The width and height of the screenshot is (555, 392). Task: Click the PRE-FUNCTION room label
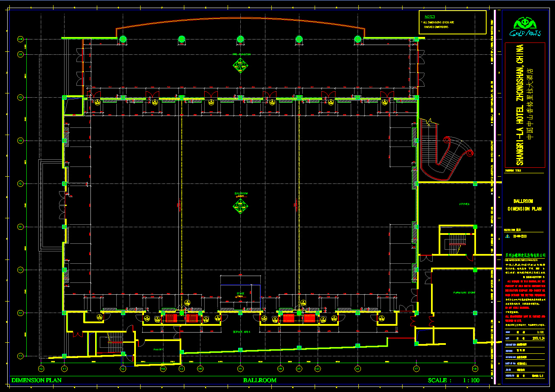241,54
